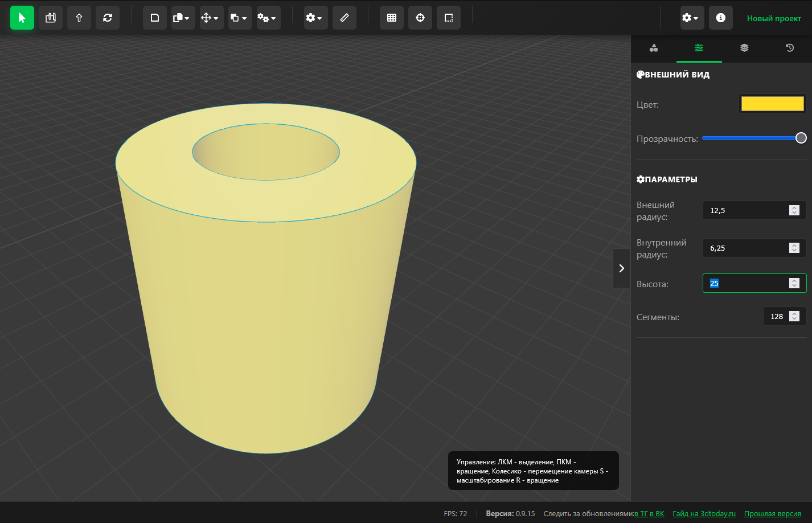The width and height of the screenshot is (812, 523).
Task: Click the ruler measurement tool
Action: click(345, 18)
